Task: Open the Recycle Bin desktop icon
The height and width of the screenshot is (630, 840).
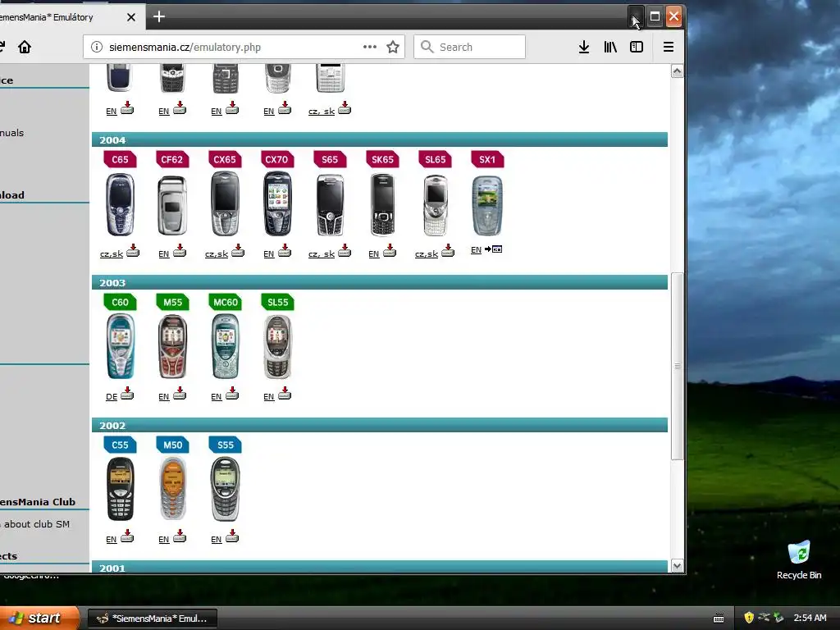Action: [x=799, y=560]
